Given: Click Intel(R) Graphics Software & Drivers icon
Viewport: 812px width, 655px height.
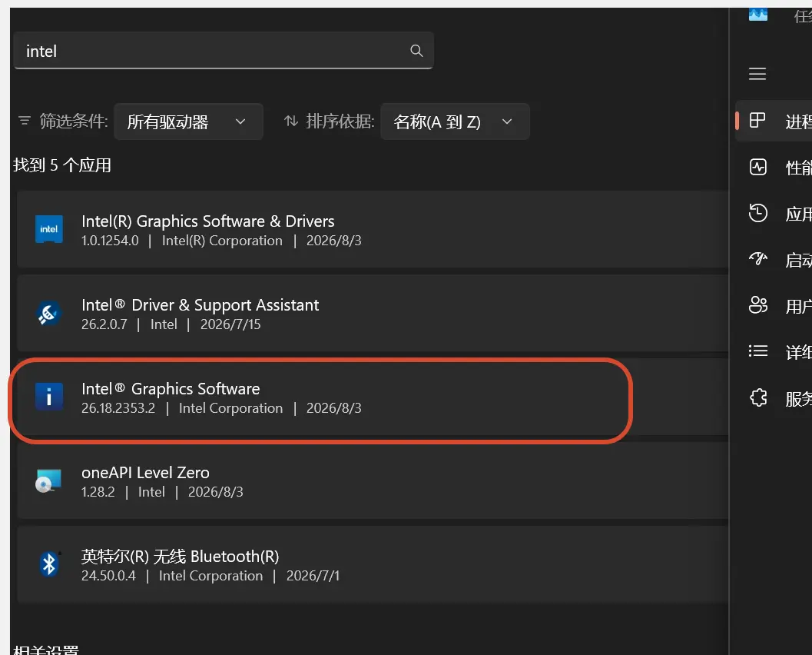Looking at the screenshot, I should [x=49, y=230].
